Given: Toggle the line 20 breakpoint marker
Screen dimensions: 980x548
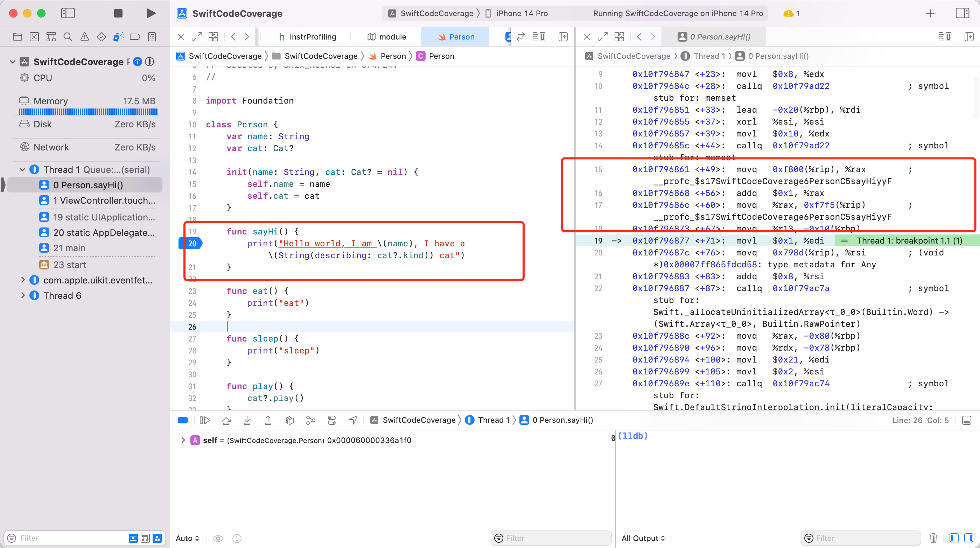Looking at the screenshot, I should tap(191, 244).
